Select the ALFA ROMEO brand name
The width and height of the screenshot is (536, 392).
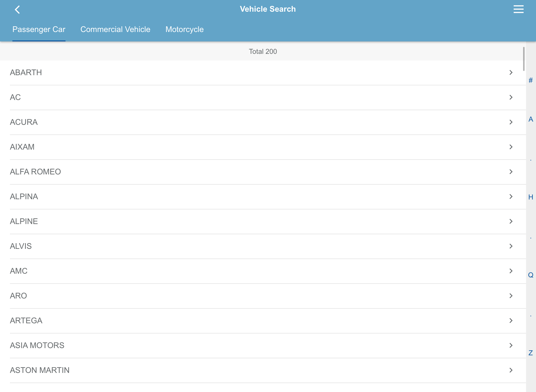coord(35,172)
